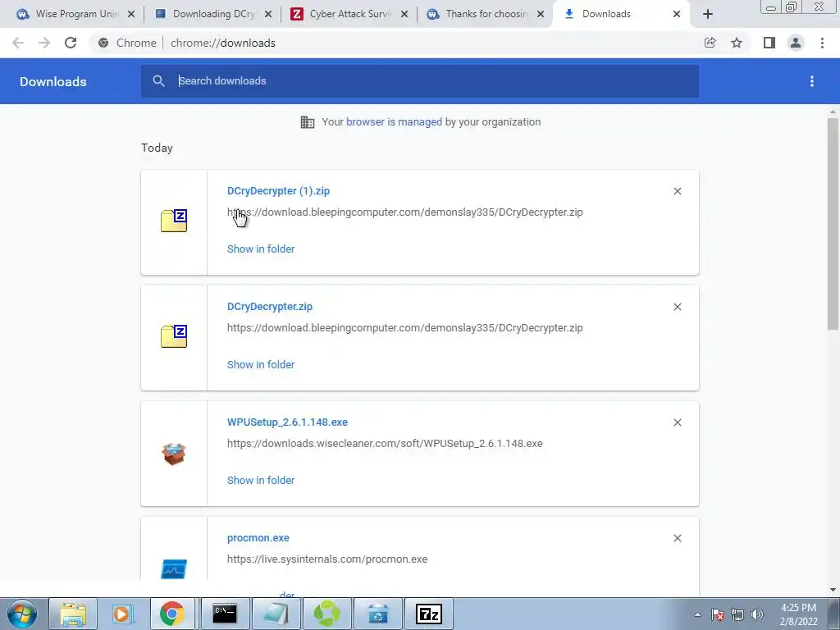
Task: Click the Chrome forward arrow button
Action: (x=44, y=43)
